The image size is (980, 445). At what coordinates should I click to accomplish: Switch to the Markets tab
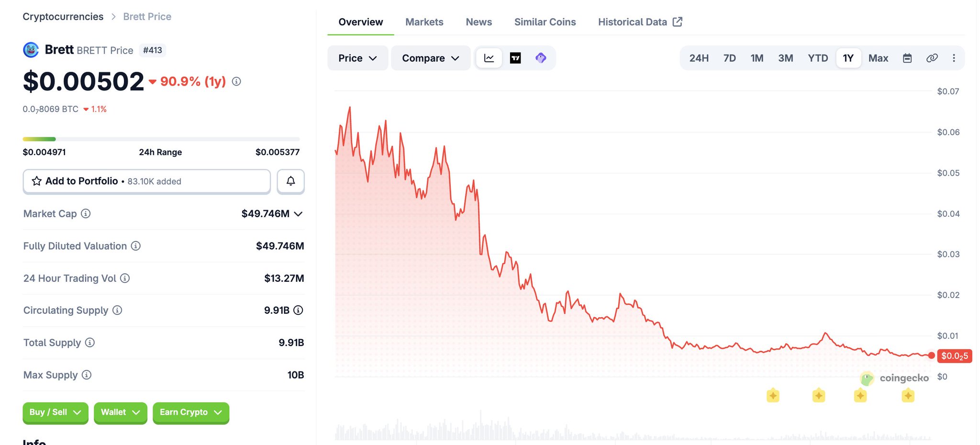point(424,22)
